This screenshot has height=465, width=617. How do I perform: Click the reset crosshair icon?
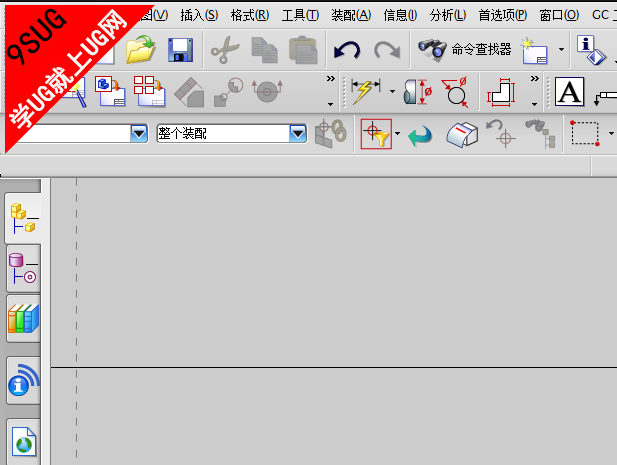(501, 134)
